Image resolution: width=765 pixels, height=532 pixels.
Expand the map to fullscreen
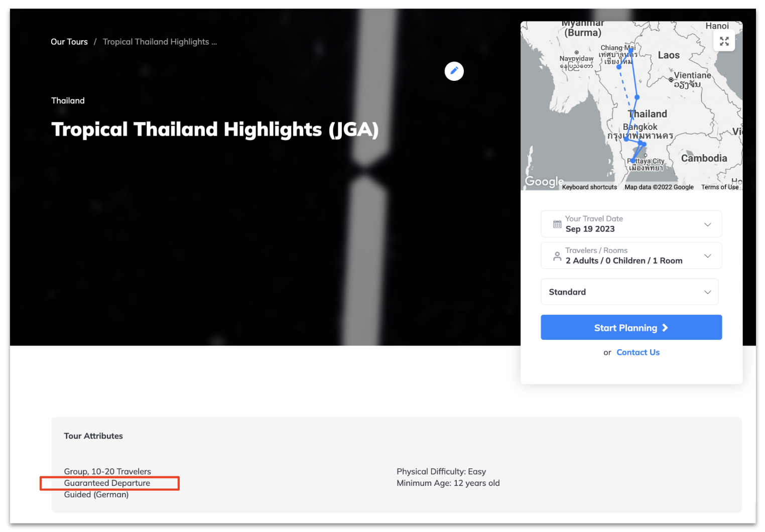tap(724, 41)
